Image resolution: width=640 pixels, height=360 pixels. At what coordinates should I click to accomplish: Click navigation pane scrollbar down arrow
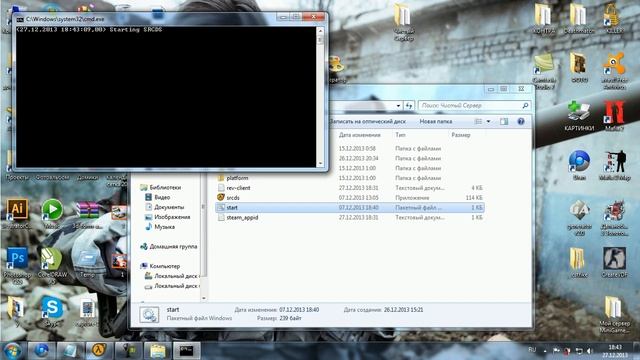tap(204, 299)
